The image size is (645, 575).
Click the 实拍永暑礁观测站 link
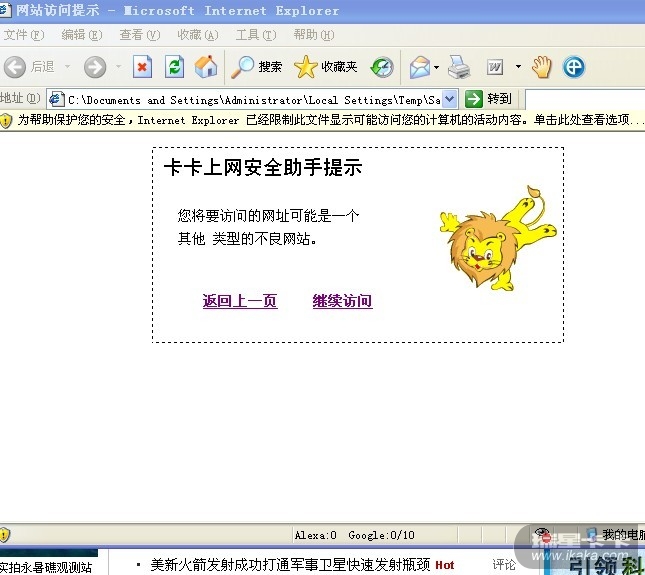point(46,567)
